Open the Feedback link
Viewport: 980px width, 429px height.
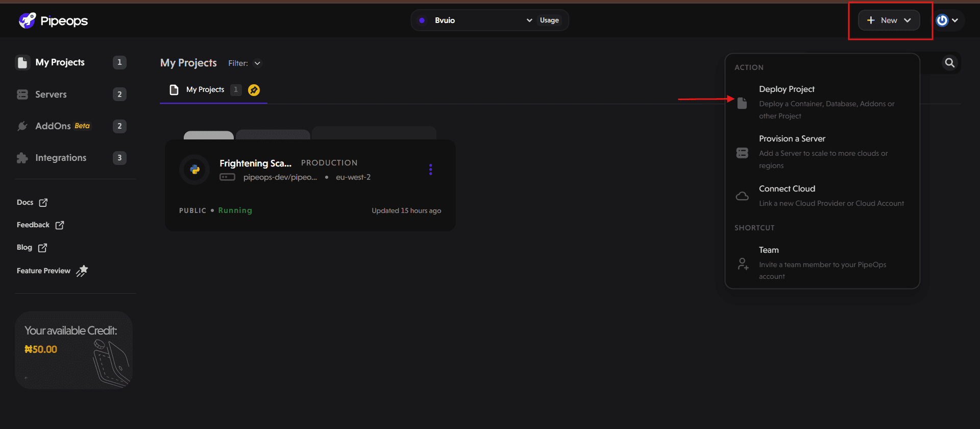click(33, 225)
